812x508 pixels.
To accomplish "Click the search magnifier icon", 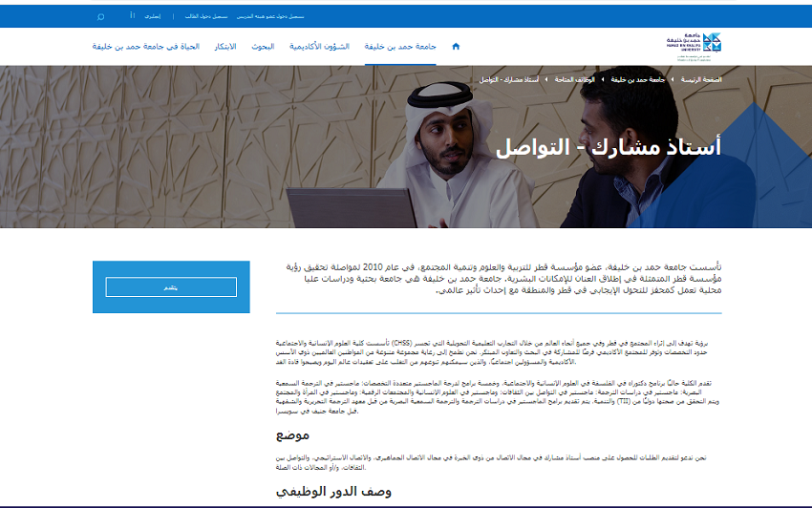I will pyautogui.click(x=101, y=17).
